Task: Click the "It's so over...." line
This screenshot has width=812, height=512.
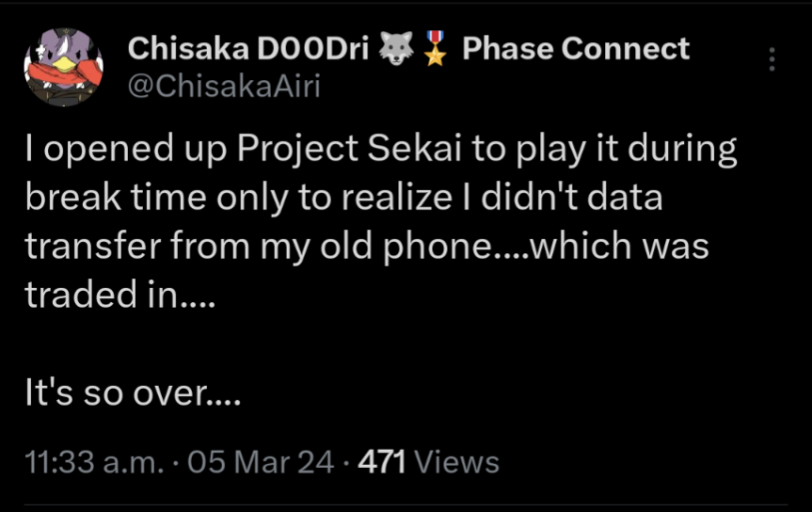Action: click(x=133, y=392)
